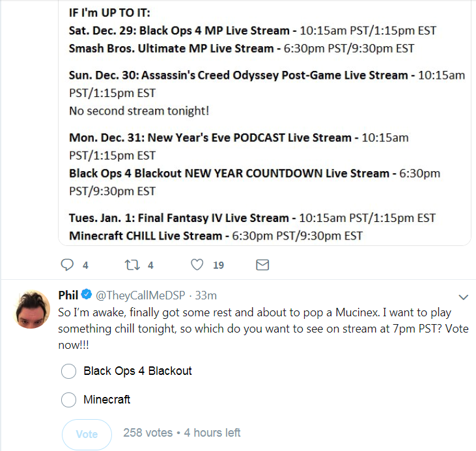Viewport: 476px width, 451px height.
Task: Click the reply count next to speech bubble
Action: click(85, 266)
